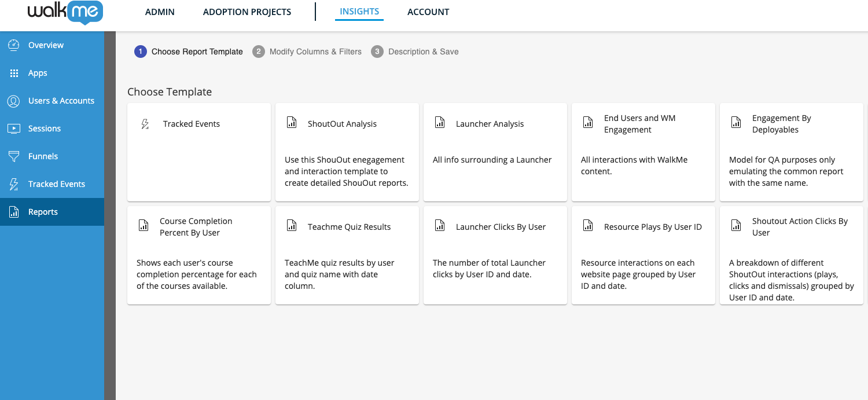Select the Funnels icon in the sidebar
The width and height of the screenshot is (868, 400).
(13, 156)
